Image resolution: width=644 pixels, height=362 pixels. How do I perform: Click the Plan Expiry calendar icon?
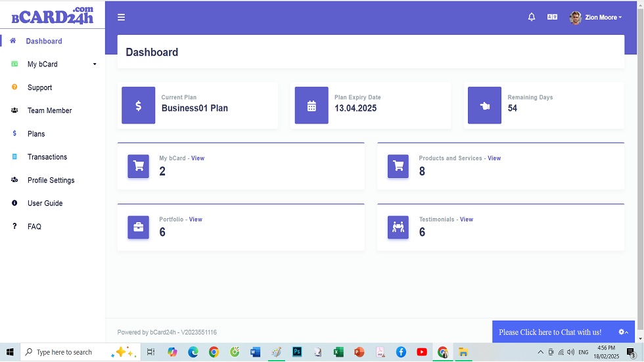click(x=311, y=106)
